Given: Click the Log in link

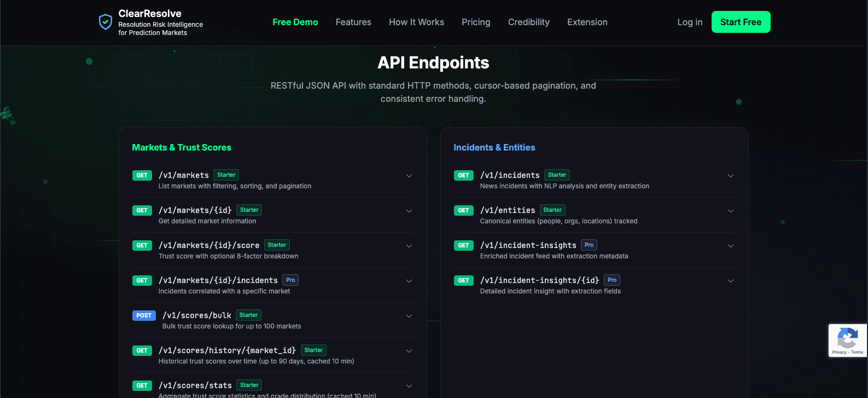Looking at the screenshot, I should [x=690, y=22].
